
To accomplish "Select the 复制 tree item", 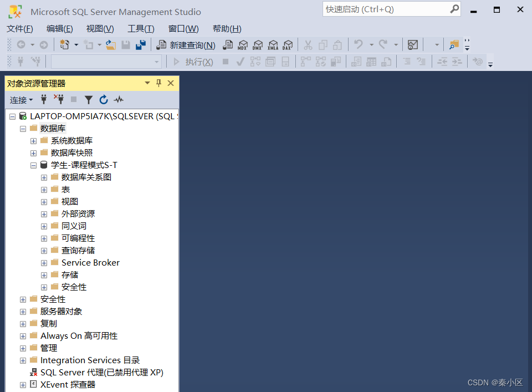I will pyautogui.click(x=49, y=324).
